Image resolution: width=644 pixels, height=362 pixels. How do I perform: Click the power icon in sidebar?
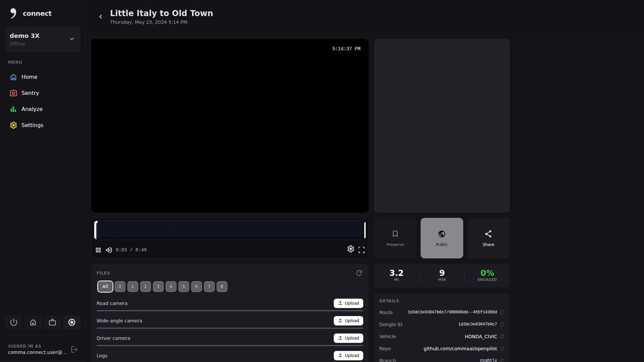pos(14,322)
